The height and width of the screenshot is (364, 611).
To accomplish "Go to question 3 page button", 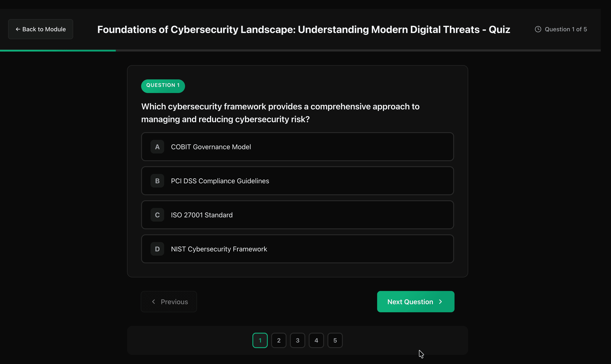I will pos(297,340).
